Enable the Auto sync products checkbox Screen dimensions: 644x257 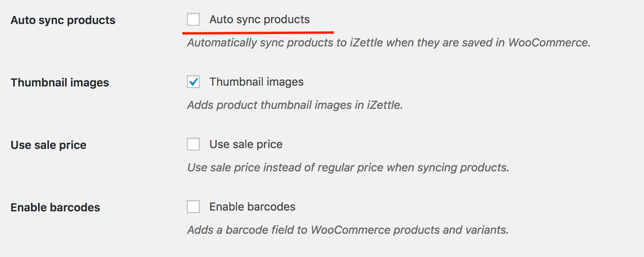[x=193, y=19]
